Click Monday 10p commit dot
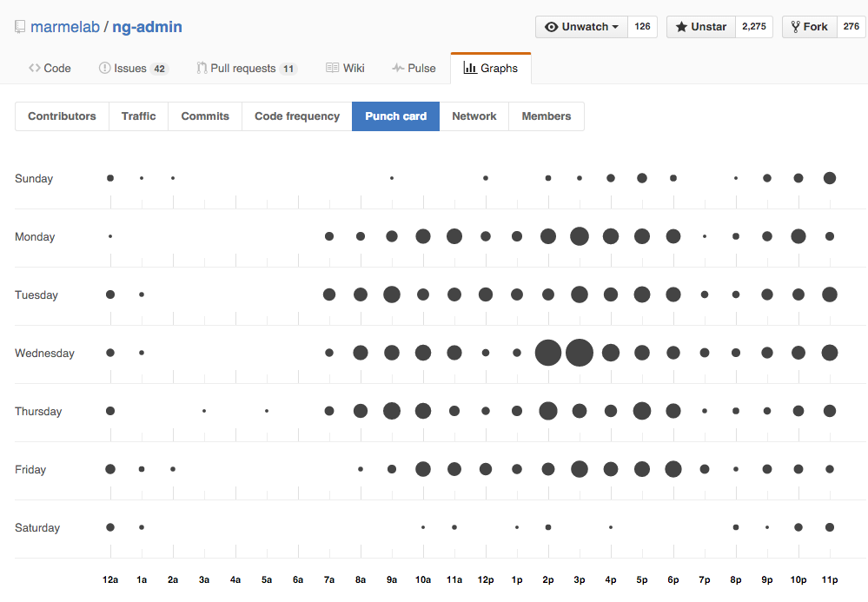Screen dimensions: 868x602 798,236
